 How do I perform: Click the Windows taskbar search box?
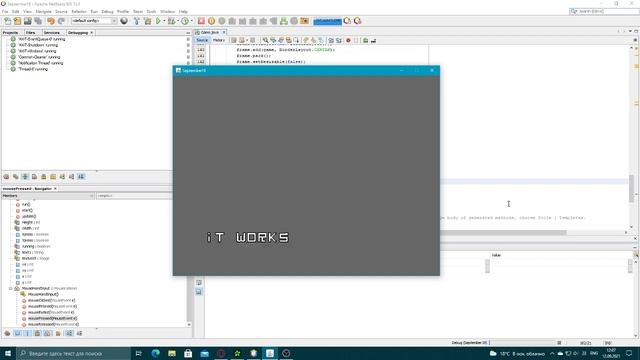tap(73, 353)
